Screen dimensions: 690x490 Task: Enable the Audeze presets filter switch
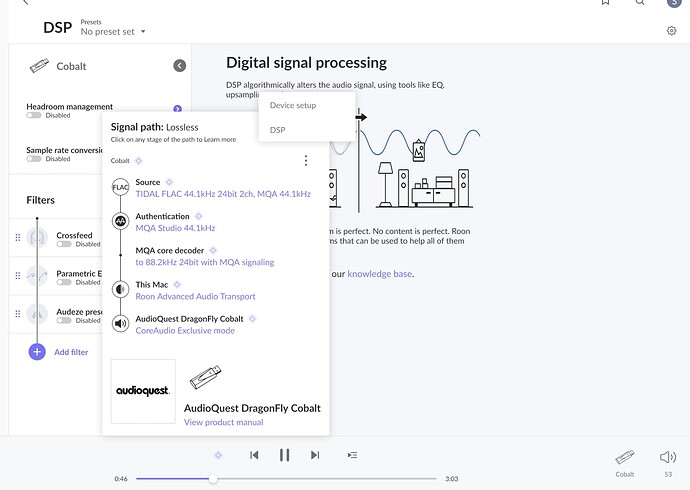click(x=64, y=321)
